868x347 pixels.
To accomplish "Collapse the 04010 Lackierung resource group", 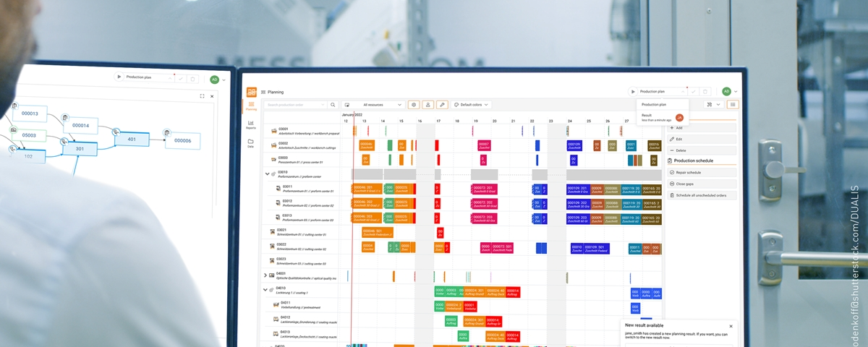I will [265, 289].
